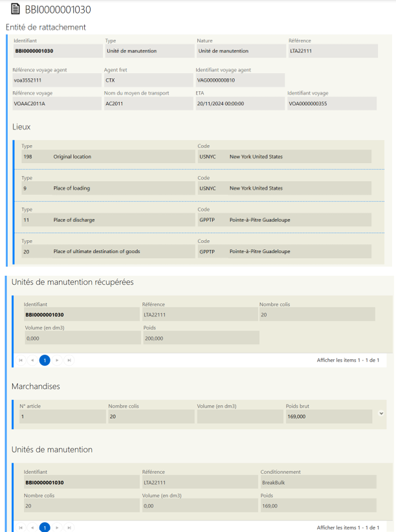This screenshot has width=396, height=532.
Task: Go to last page in bottom Unités de manutention pager
Action: coord(69,527)
